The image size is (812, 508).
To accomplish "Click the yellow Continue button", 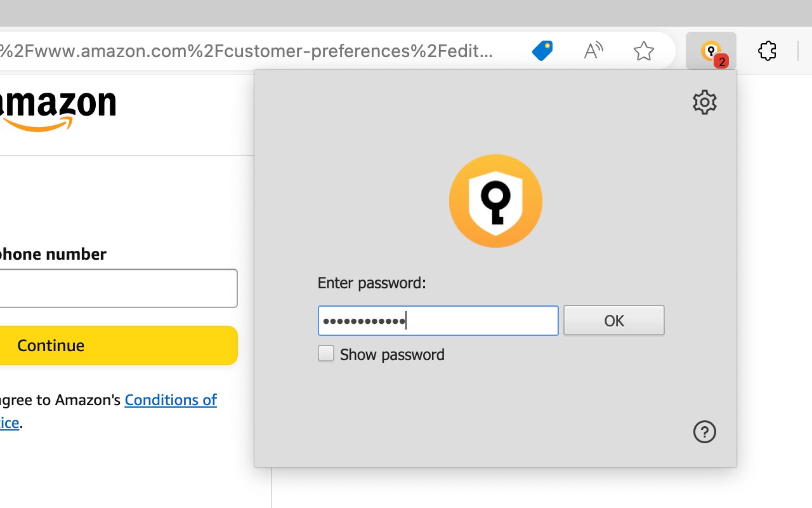I will coord(117,345).
